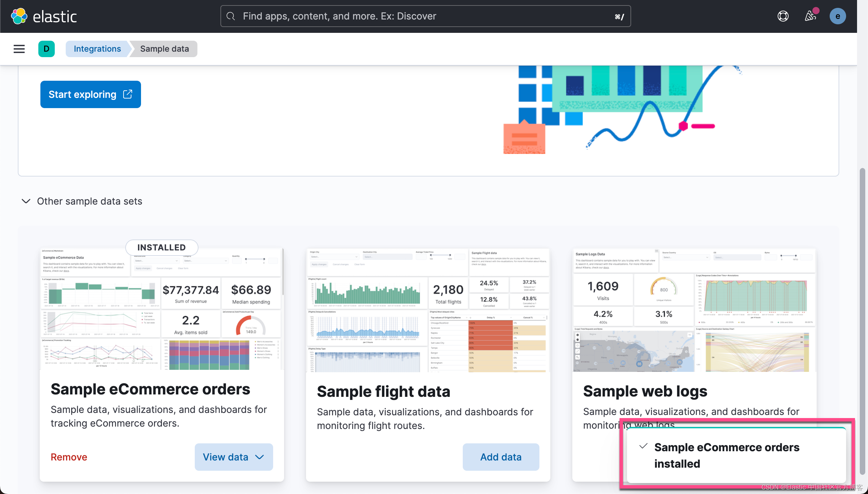Collapse the Other sample data sets section
The height and width of the screenshot is (494, 868).
tap(26, 201)
